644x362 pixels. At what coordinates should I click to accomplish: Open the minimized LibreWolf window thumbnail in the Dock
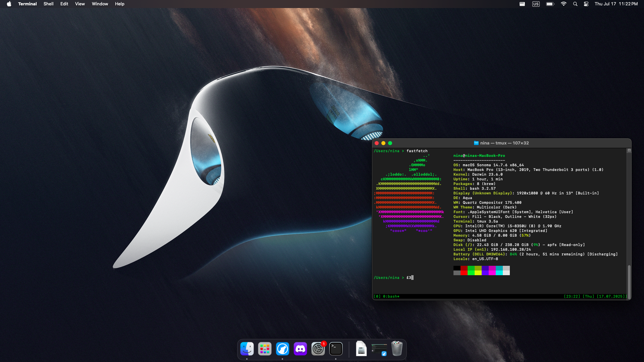click(x=379, y=350)
